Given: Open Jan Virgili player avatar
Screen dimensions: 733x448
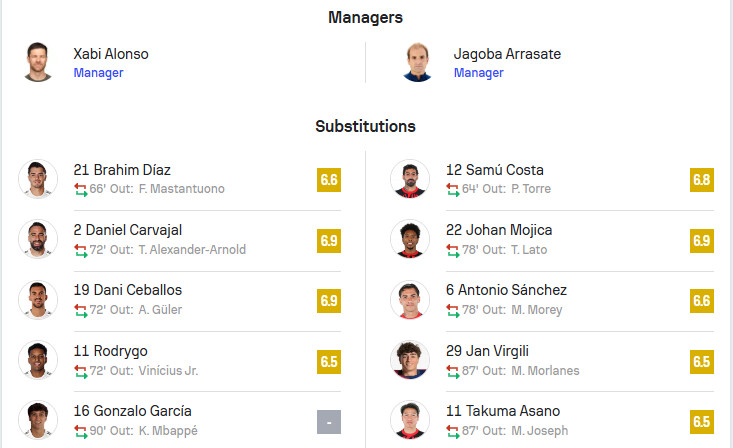Looking at the screenshot, I should coord(410,359).
